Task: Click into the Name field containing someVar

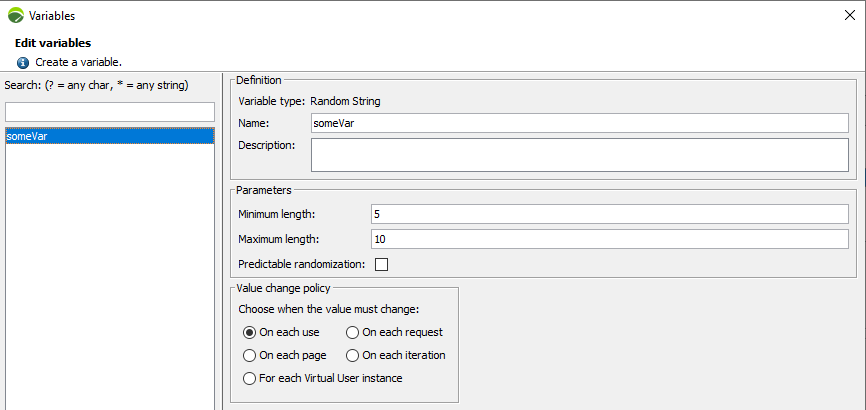Action: click(579, 123)
